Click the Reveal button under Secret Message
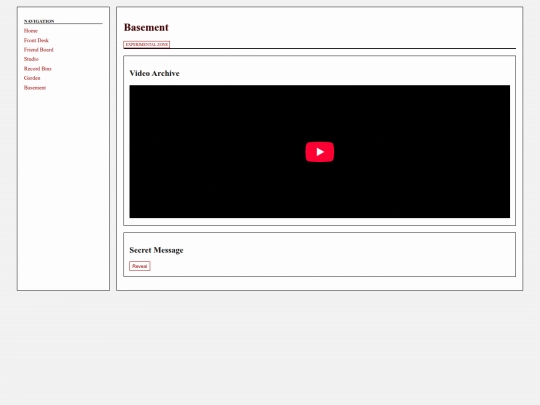This screenshot has width=540, height=405. 140,266
